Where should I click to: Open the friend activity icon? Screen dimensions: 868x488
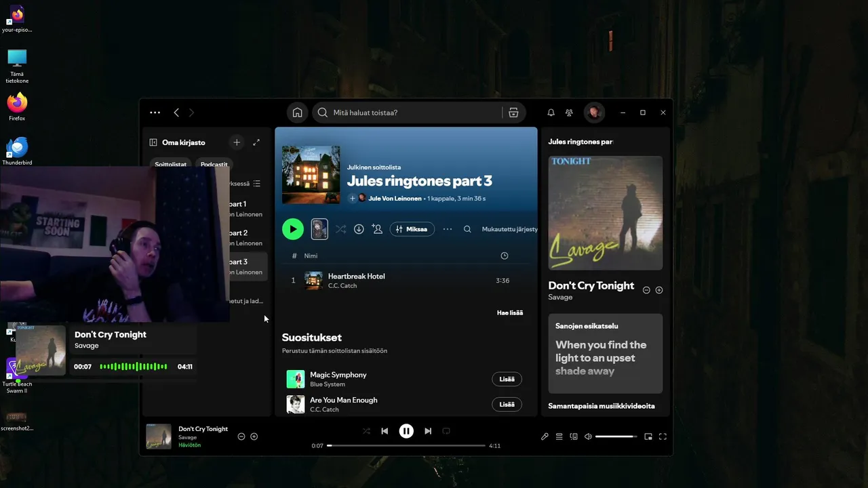click(x=569, y=113)
